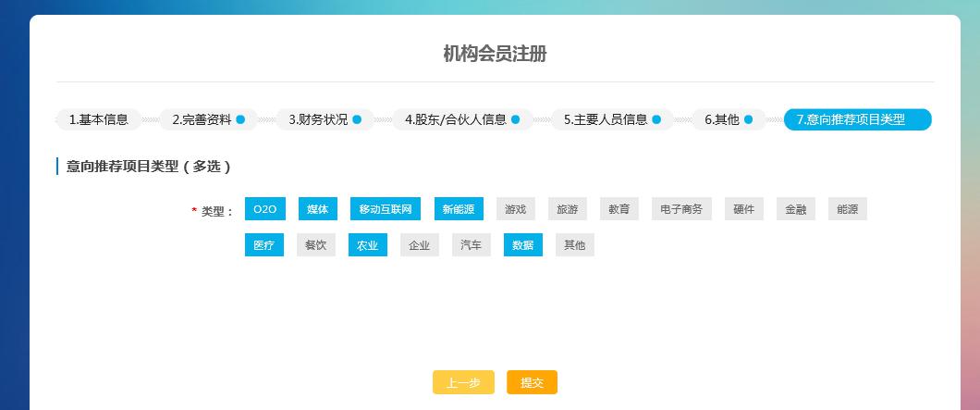980x410 pixels.
Task: Deselect the O2O type tag
Action: click(x=264, y=209)
